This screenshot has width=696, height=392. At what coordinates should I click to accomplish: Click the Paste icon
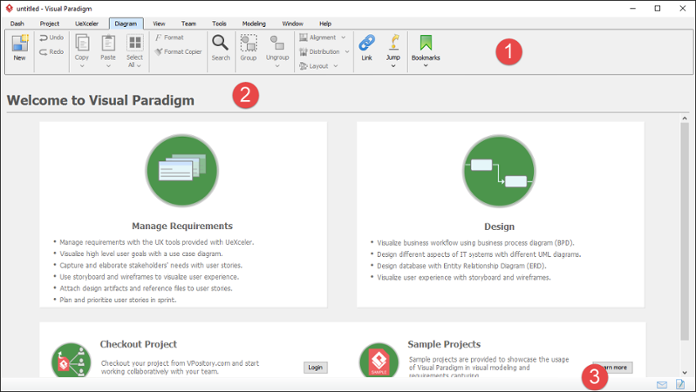pos(108,43)
